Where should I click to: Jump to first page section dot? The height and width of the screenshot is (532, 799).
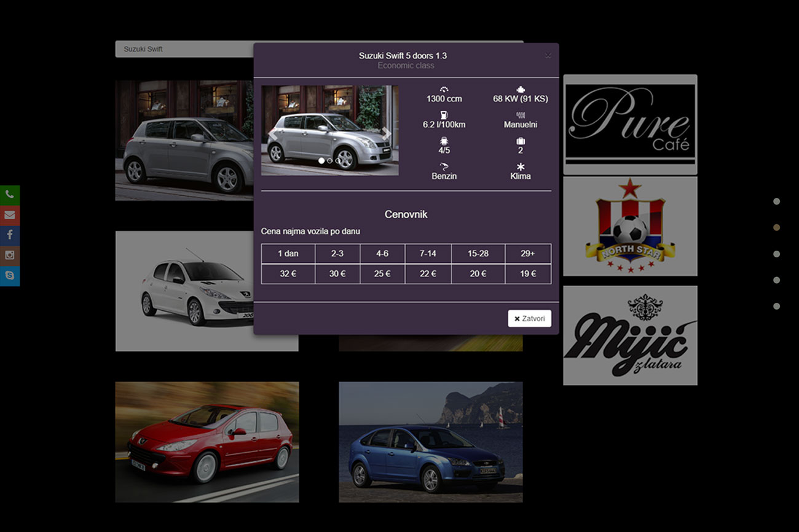[776, 201]
